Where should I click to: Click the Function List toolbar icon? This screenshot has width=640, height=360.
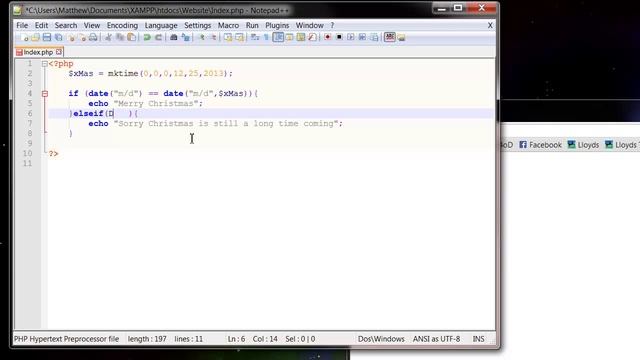312,38
